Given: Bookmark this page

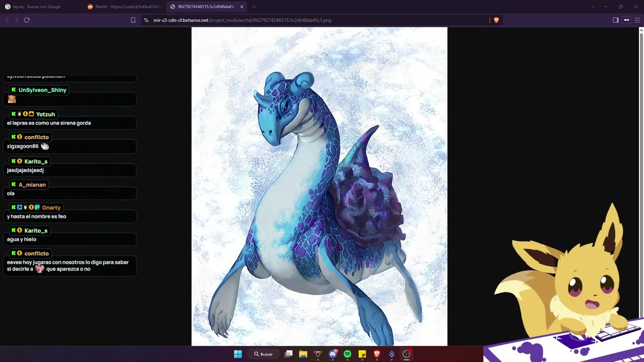Looking at the screenshot, I should coord(133,20).
